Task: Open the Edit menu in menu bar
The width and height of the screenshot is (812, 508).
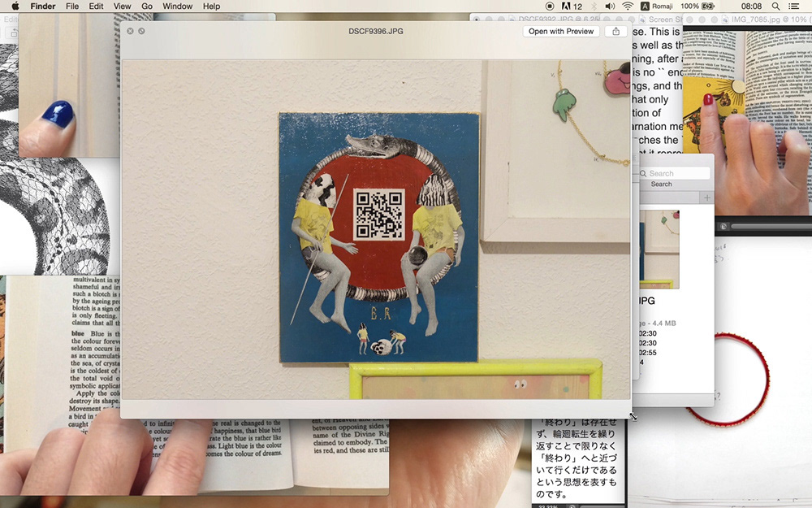Action: click(96, 7)
